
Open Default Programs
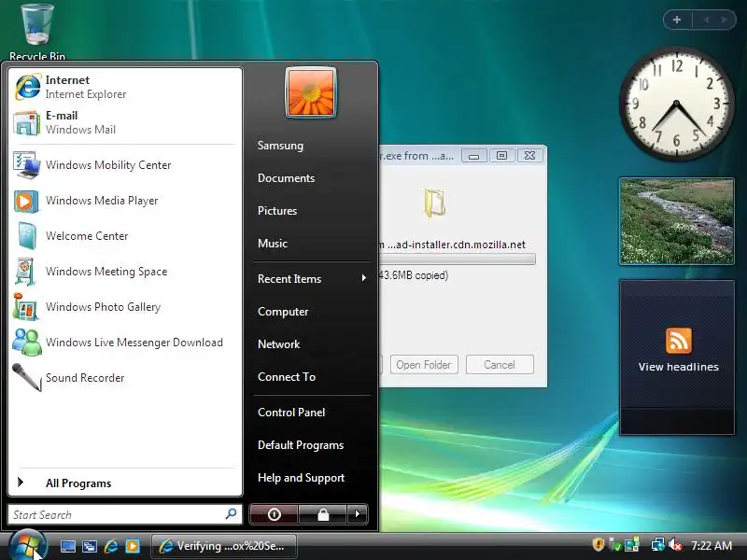point(312,445)
